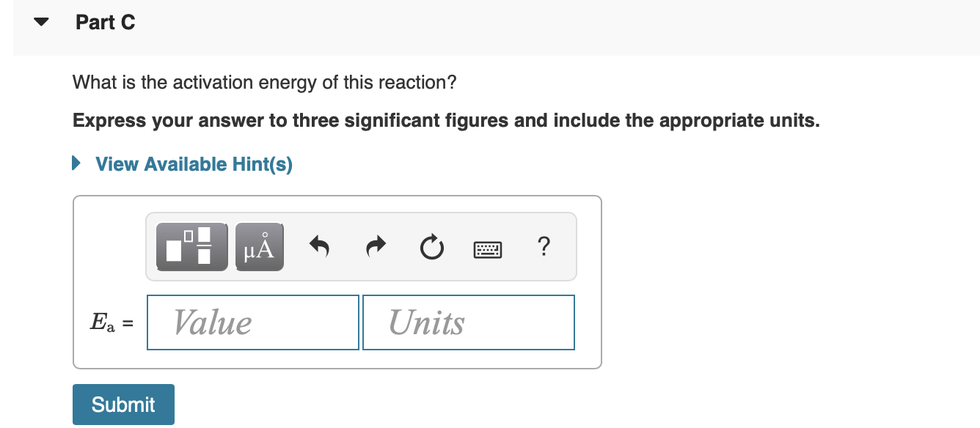980x428 pixels.
Task: Submit the activation energy answer
Action: (123, 404)
